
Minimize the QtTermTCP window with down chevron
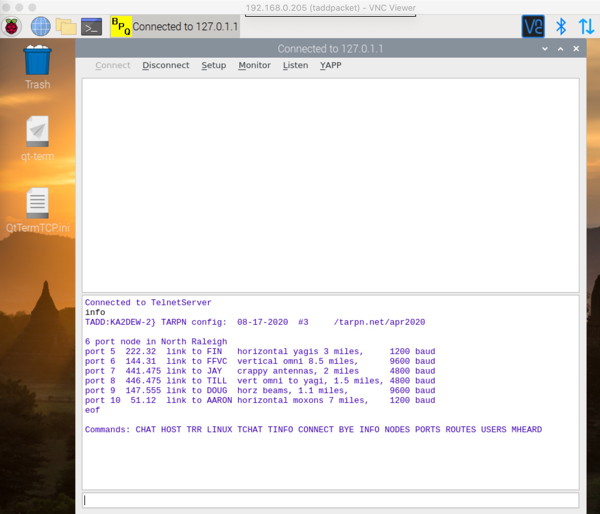point(545,49)
